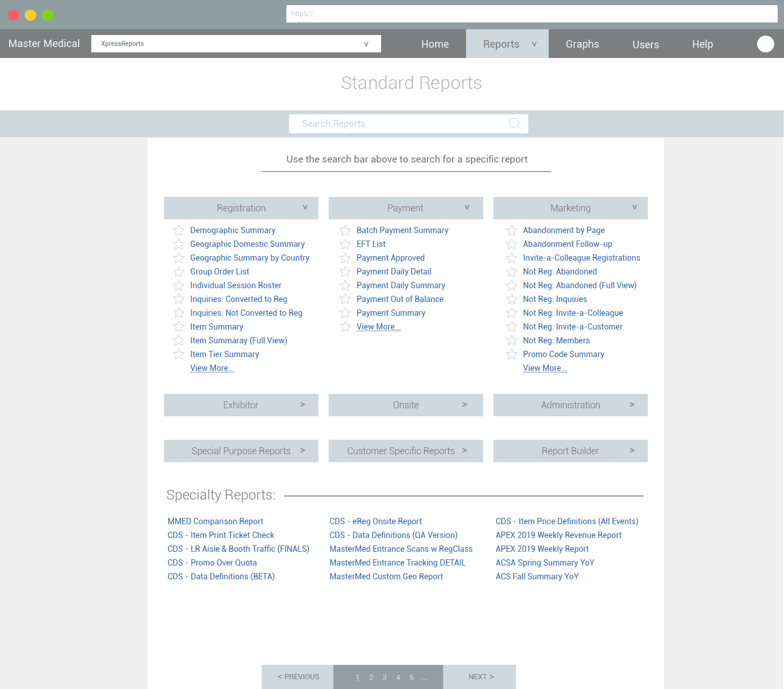The height and width of the screenshot is (689, 784).
Task: Open the Reports menu tab
Action: [x=507, y=44]
